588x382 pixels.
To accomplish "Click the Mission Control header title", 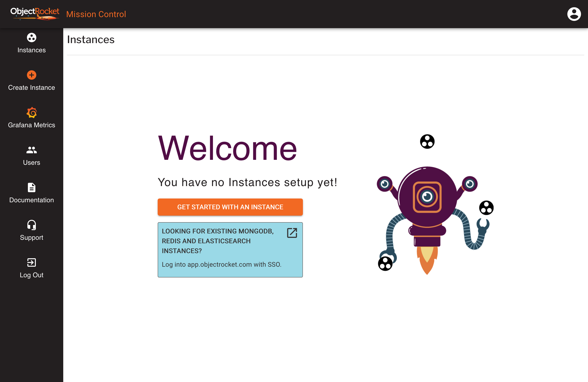I will click(96, 14).
